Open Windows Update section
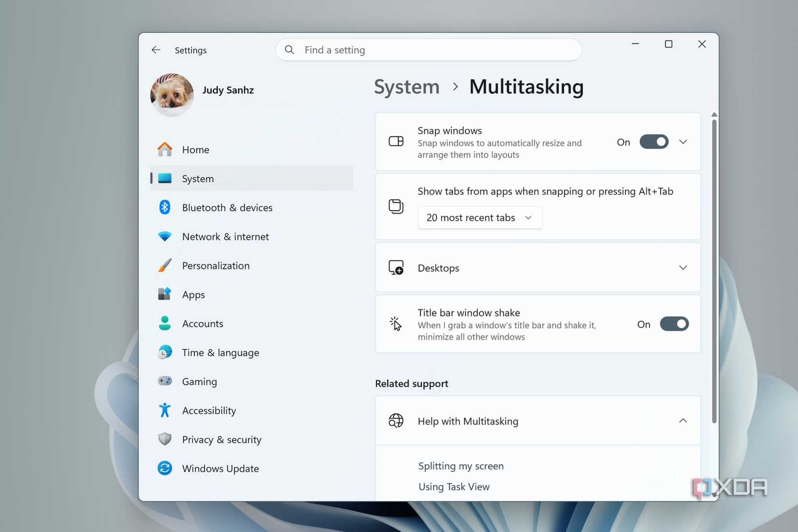The height and width of the screenshot is (532, 798). [x=251, y=468]
